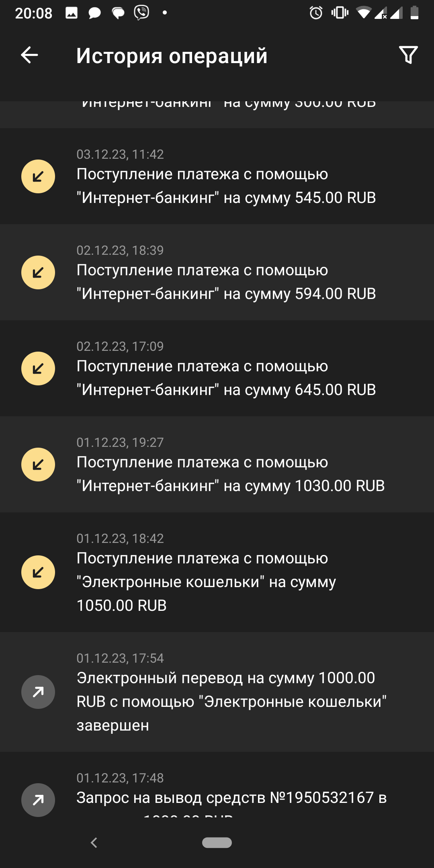Tap the История операций title
This screenshot has width=434, height=868.
(x=172, y=56)
